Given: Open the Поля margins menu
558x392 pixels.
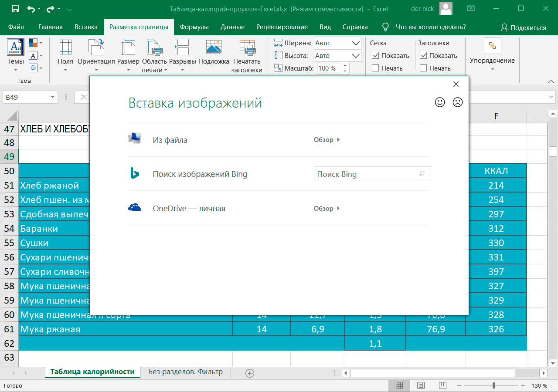Looking at the screenshot, I should click(65, 56).
